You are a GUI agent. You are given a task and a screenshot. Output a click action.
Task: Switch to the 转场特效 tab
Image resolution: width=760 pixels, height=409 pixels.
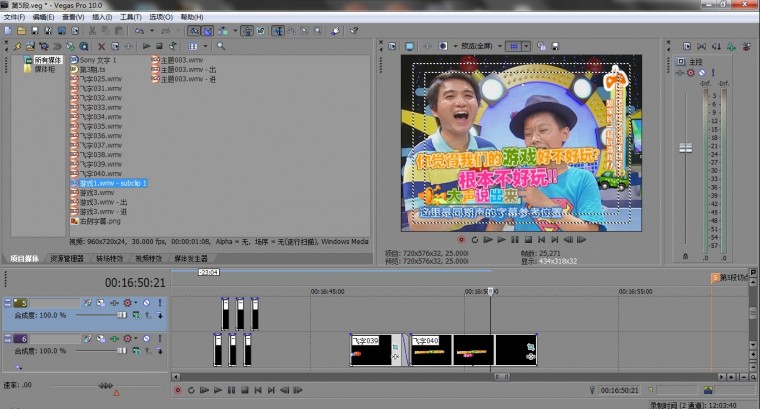tap(109, 258)
